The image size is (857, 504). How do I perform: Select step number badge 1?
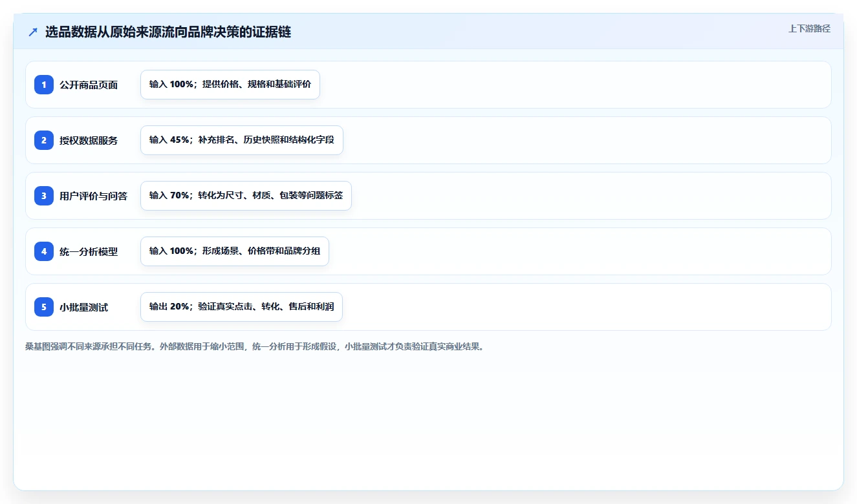click(x=44, y=85)
